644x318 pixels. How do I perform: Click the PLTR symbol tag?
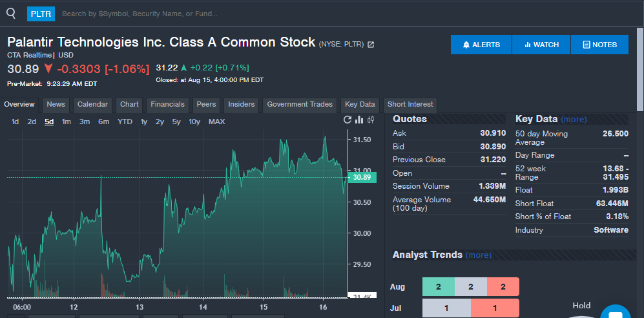[41, 14]
